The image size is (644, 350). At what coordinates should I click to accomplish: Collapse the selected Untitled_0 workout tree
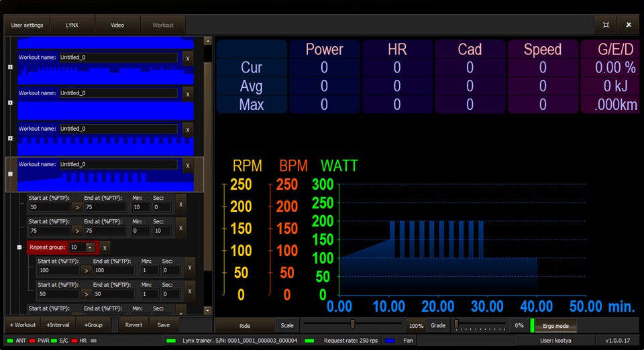click(x=10, y=174)
